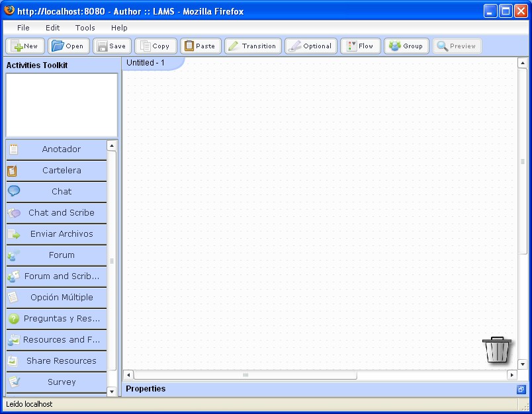
Task: Activate the Transition tool button
Action: (253, 46)
